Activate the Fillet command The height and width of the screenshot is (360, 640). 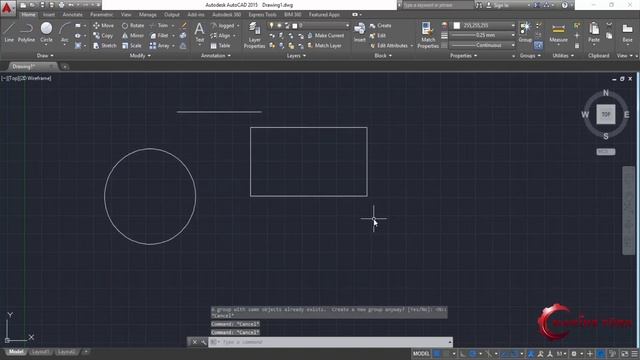coord(159,36)
